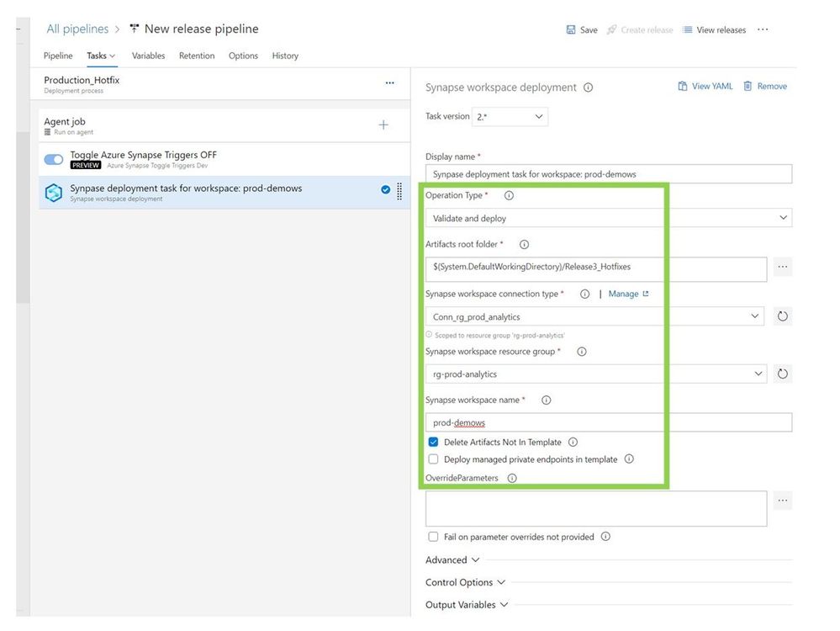Open the Task version dropdown
Image resolution: width=840 pixels, height=631 pixels.
[x=510, y=117]
